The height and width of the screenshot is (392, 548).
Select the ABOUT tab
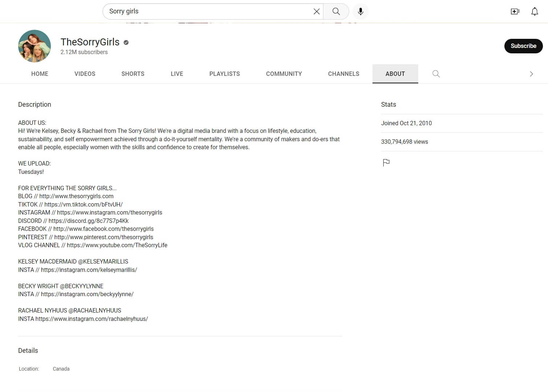(x=395, y=74)
